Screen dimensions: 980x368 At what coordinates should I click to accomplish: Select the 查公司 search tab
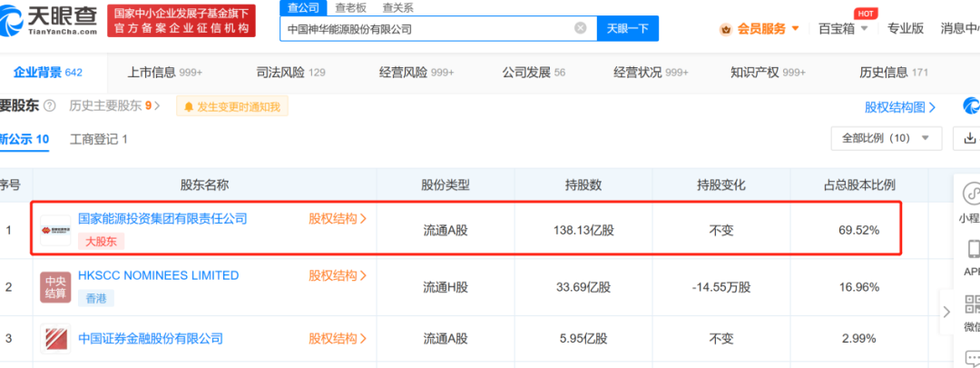(302, 7)
